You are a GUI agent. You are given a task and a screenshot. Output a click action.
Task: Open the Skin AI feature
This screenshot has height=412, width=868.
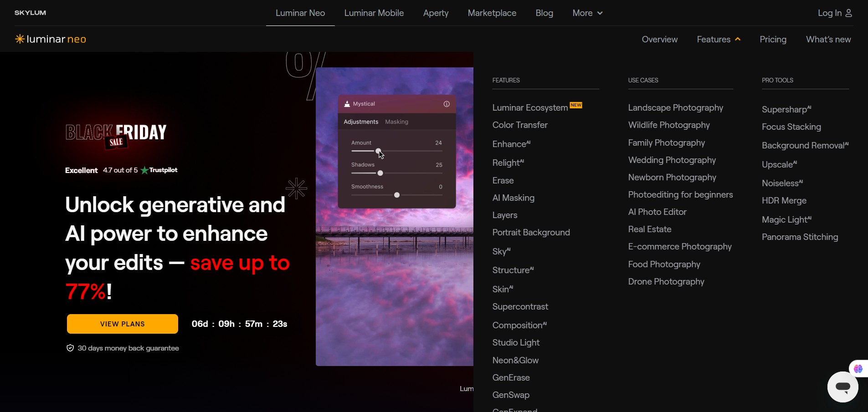tap(503, 289)
